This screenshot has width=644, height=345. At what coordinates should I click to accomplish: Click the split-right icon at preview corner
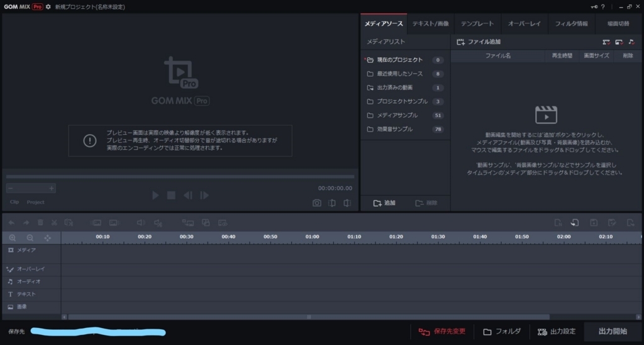(x=347, y=203)
